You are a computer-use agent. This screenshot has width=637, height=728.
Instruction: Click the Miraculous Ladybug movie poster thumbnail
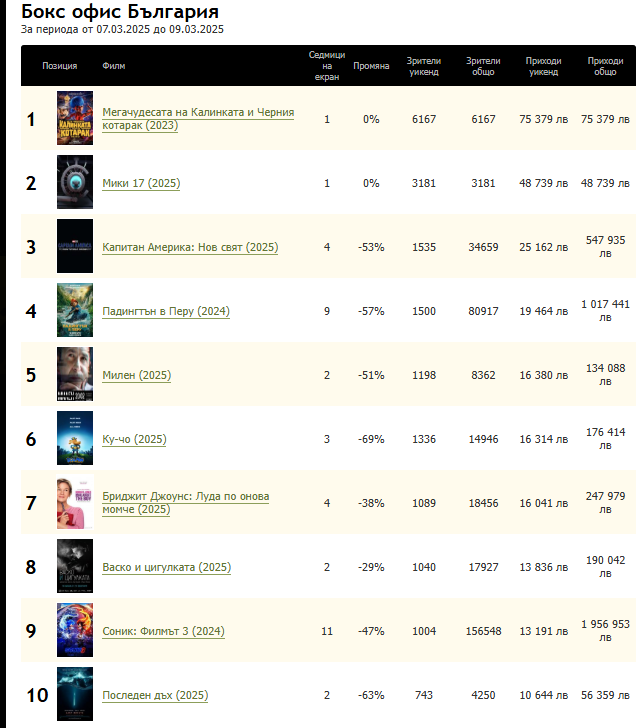click(75, 119)
